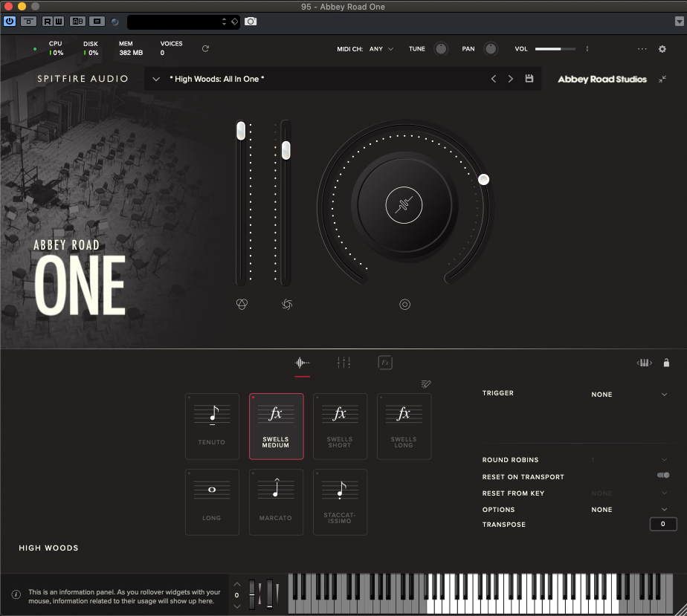This screenshot has width=687, height=616.
Task: Click the waveform icon inside the big knob
Action: [x=404, y=205]
